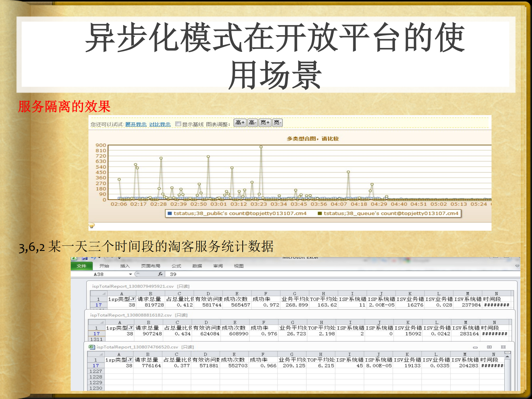The image size is (532, 399).
Task: Toggle the filter on isp类型 in the middle spreadsheet
Action: pos(131,327)
